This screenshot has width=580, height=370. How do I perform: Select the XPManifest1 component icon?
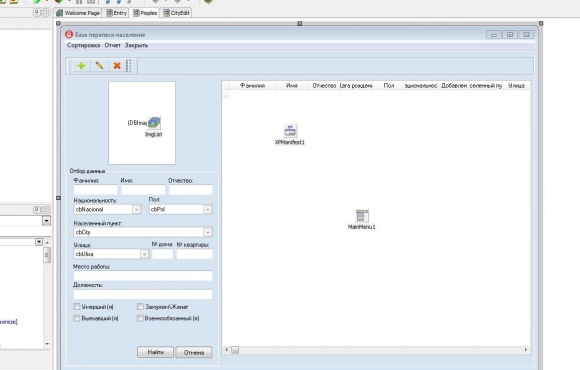coord(290,131)
